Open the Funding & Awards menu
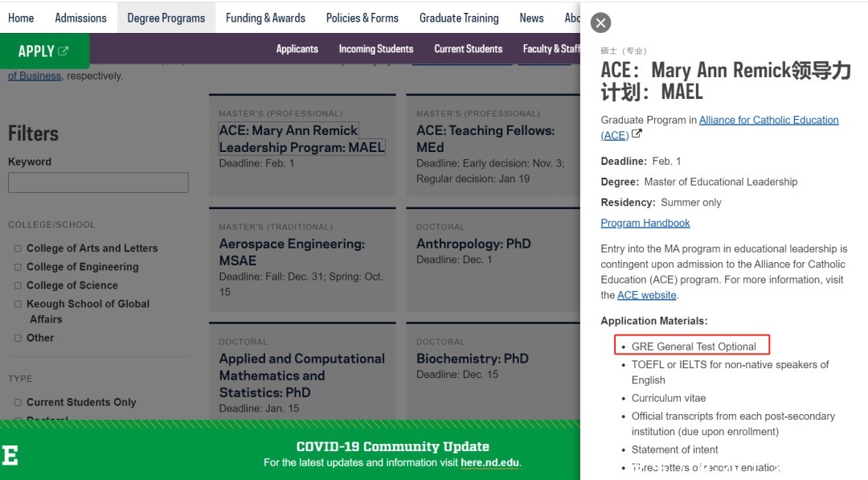Viewport: 868px width, 480px height. [265, 17]
